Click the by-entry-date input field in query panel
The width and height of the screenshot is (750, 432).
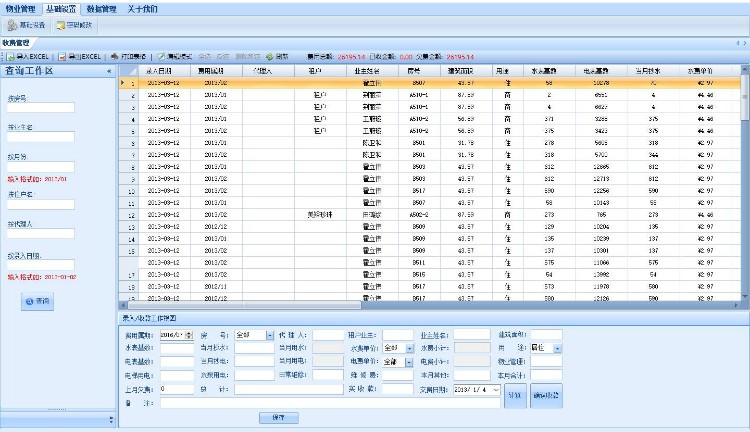click(41, 265)
